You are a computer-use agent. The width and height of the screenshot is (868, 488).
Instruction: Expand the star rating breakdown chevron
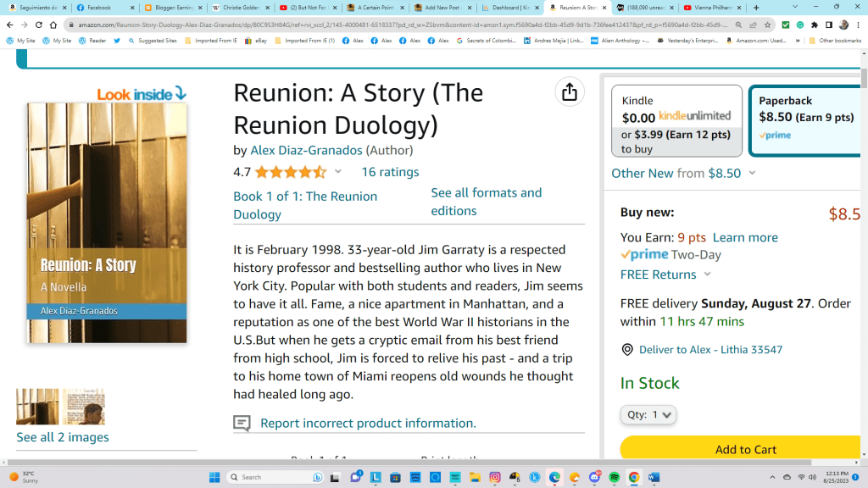pos(338,172)
